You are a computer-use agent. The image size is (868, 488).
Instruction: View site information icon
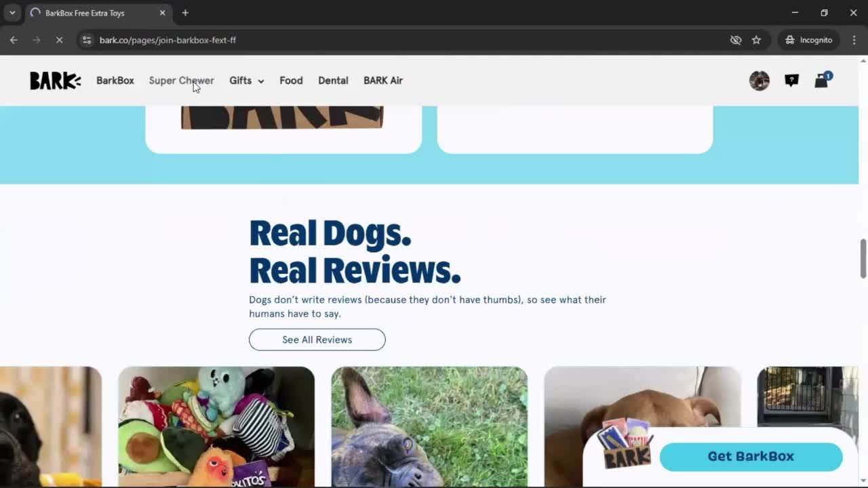(86, 40)
